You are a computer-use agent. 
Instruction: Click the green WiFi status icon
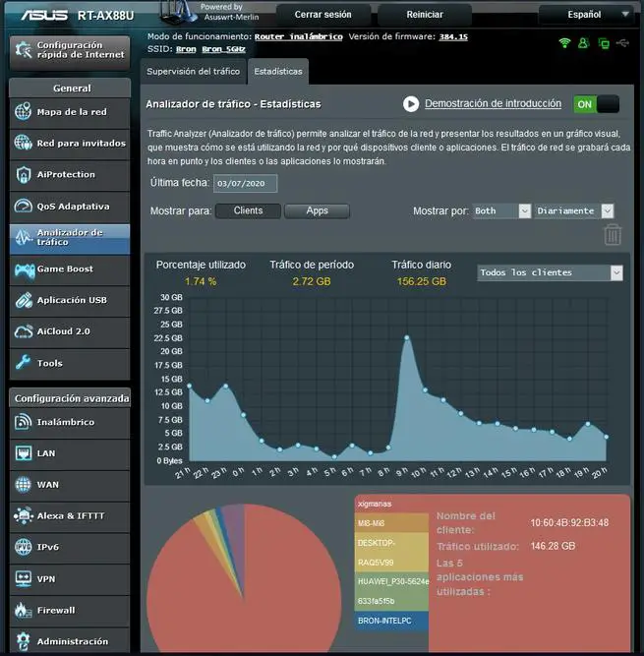[x=565, y=42]
